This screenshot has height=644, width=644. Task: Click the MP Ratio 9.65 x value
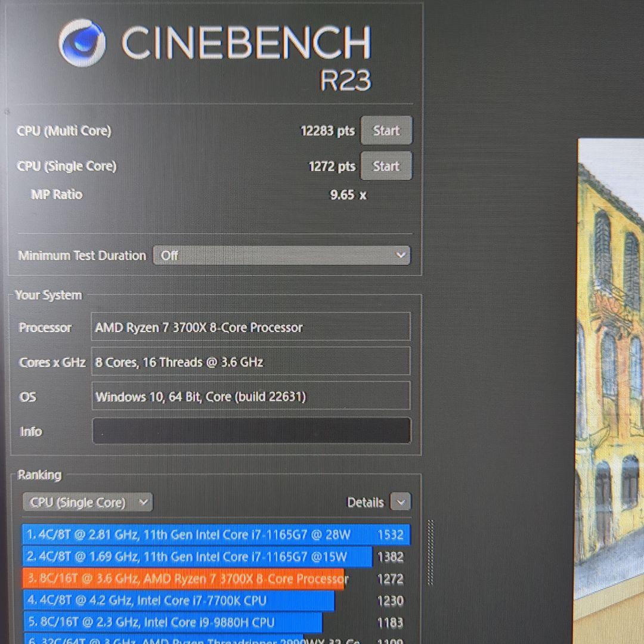[348, 195]
